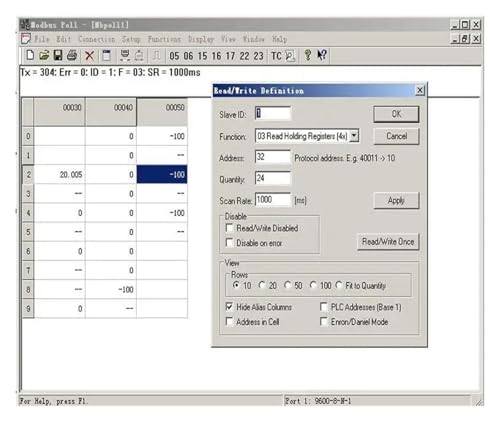Click the Modbus Poll title bar icon
The width and height of the screenshot is (500, 422).
pyautogui.click(x=25, y=25)
